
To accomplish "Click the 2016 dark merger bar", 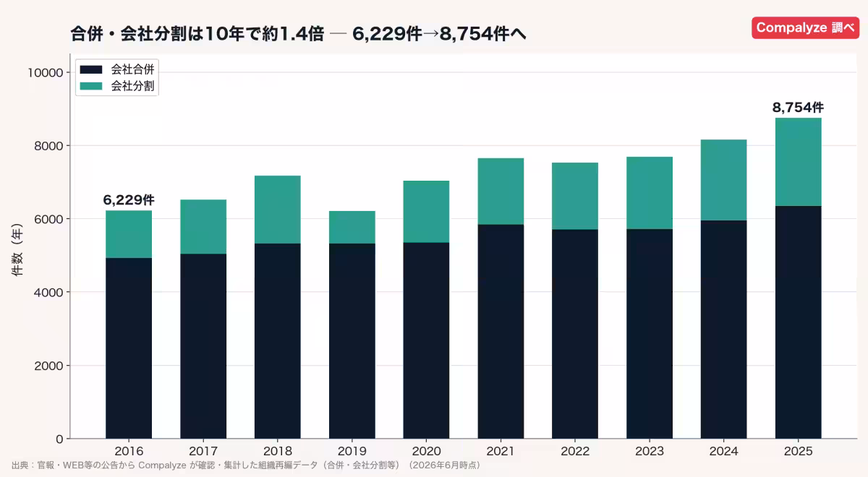I will tap(129, 348).
